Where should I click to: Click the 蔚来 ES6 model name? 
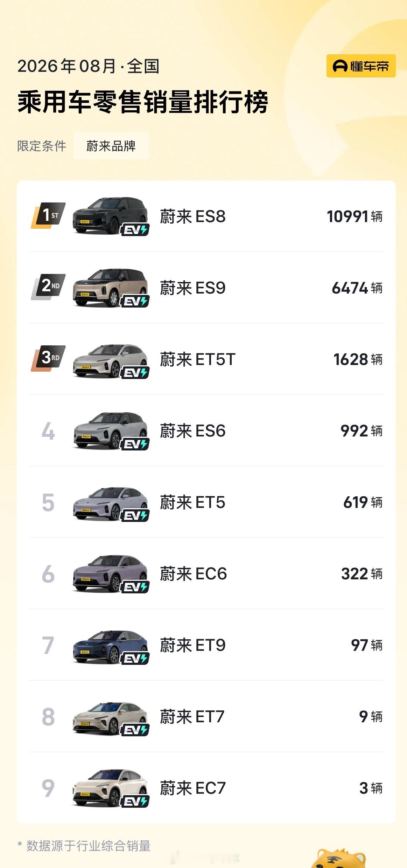click(192, 431)
